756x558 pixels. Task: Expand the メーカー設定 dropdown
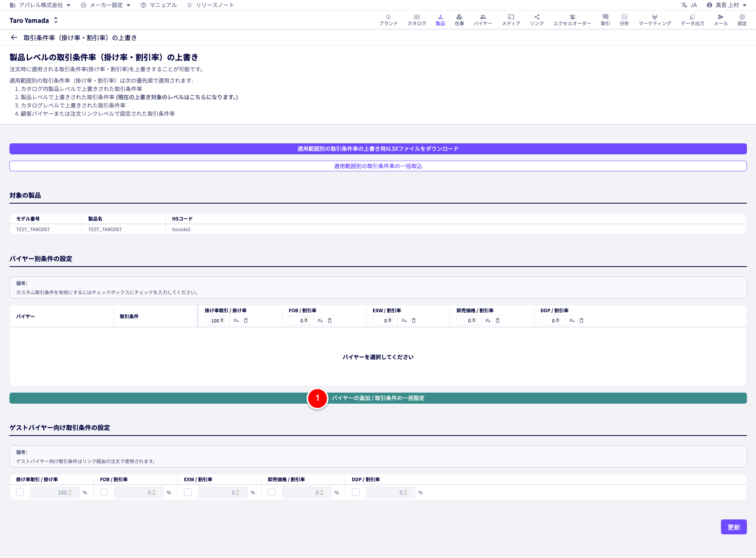click(x=106, y=5)
